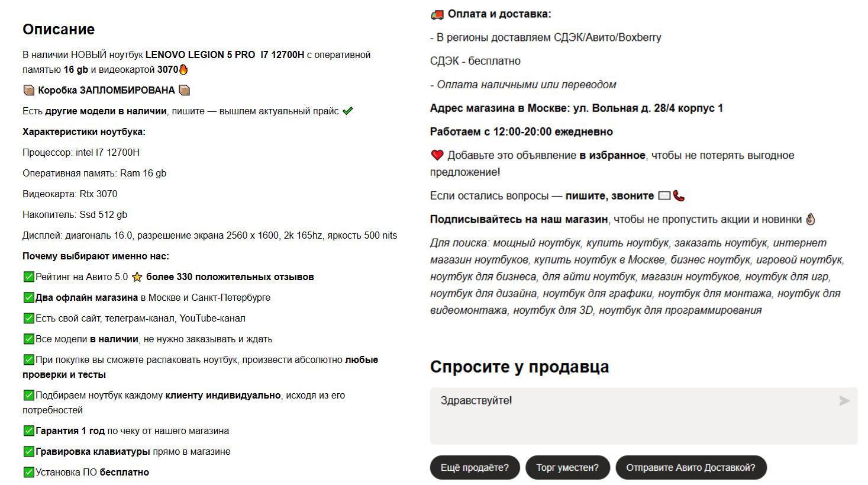Click checkmark beside Установка ПО бесплатно

click(x=28, y=472)
